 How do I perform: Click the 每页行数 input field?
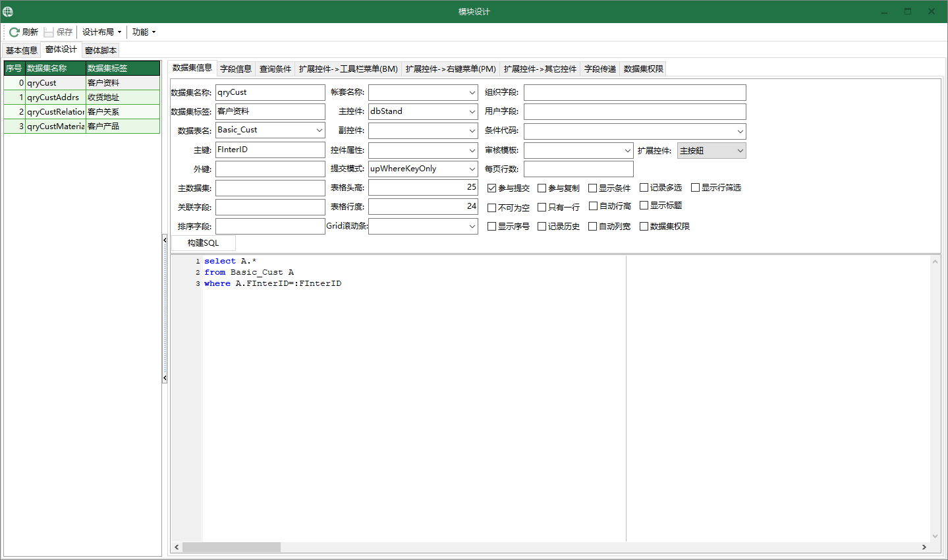coord(578,169)
